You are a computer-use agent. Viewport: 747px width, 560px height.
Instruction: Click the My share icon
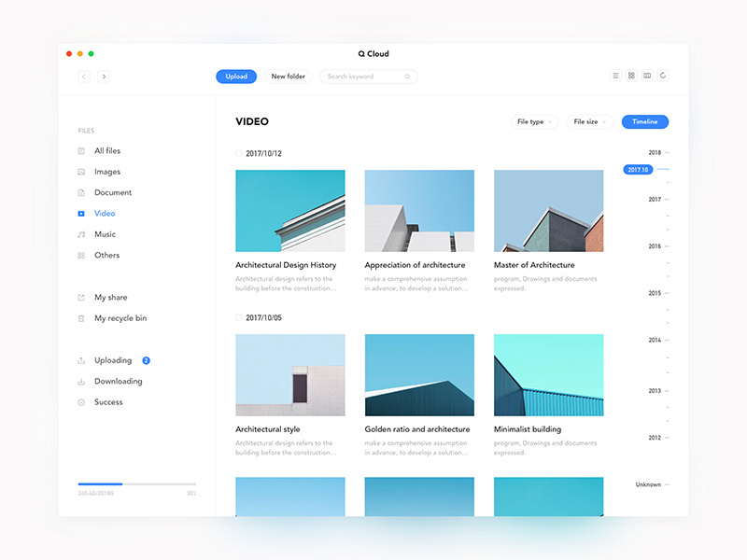point(81,297)
